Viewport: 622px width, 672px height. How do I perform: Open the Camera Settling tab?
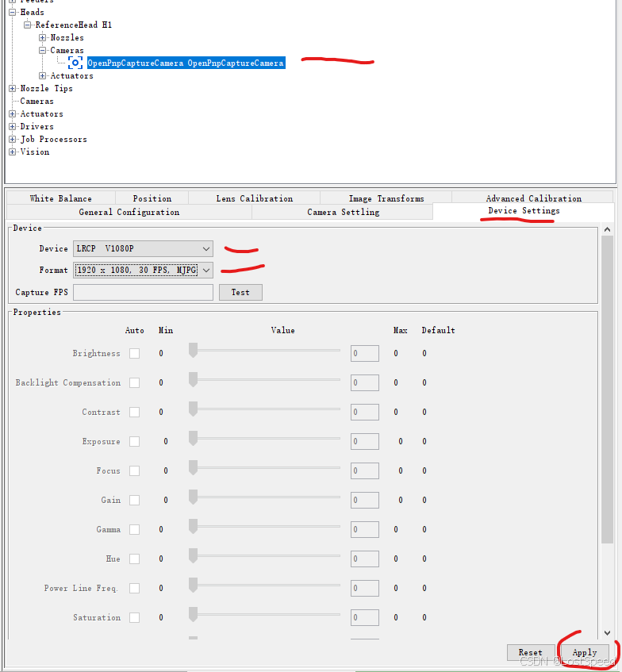coord(343,212)
